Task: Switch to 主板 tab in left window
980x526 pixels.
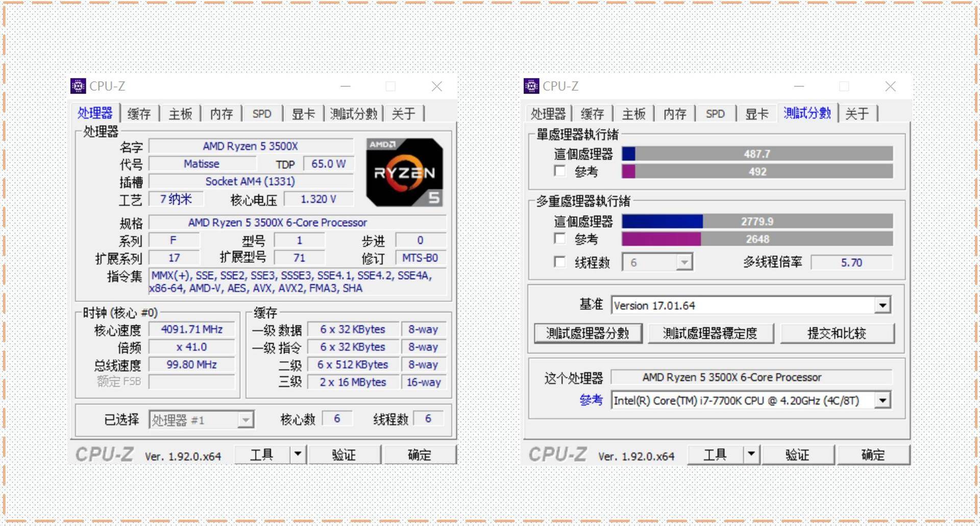Action: [x=180, y=114]
